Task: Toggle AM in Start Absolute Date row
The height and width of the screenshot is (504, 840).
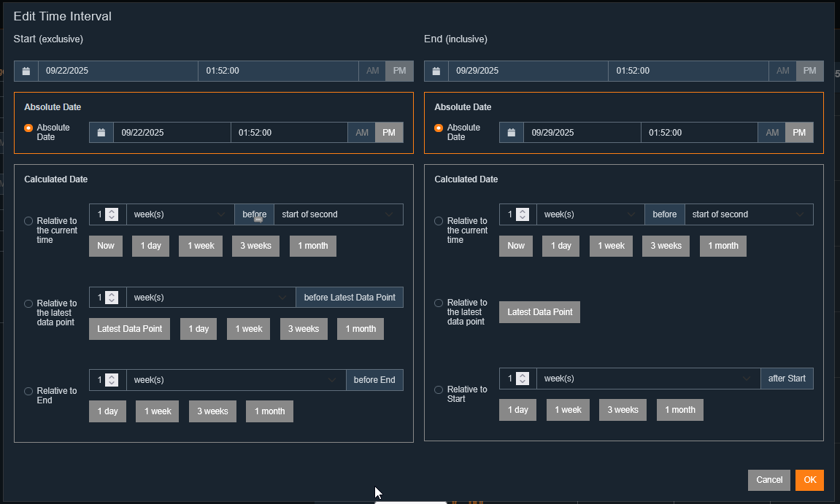Action: (362, 133)
